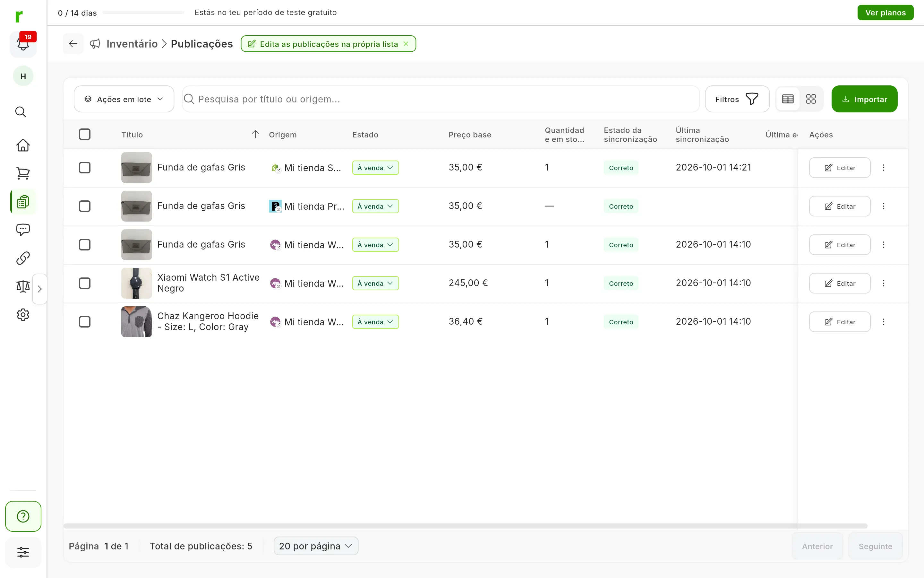The width and height of the screenshot is (924, 578).
Task: Open 'À venda' dropdown for Prestashop row
Action: pyautogui.click(x=375, y=206)
